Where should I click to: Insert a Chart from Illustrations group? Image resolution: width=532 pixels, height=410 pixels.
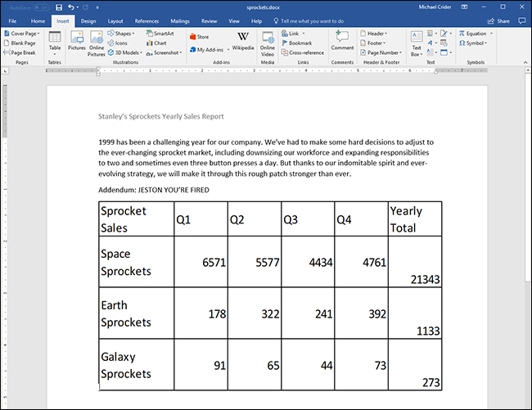click(x=156, y=43)
